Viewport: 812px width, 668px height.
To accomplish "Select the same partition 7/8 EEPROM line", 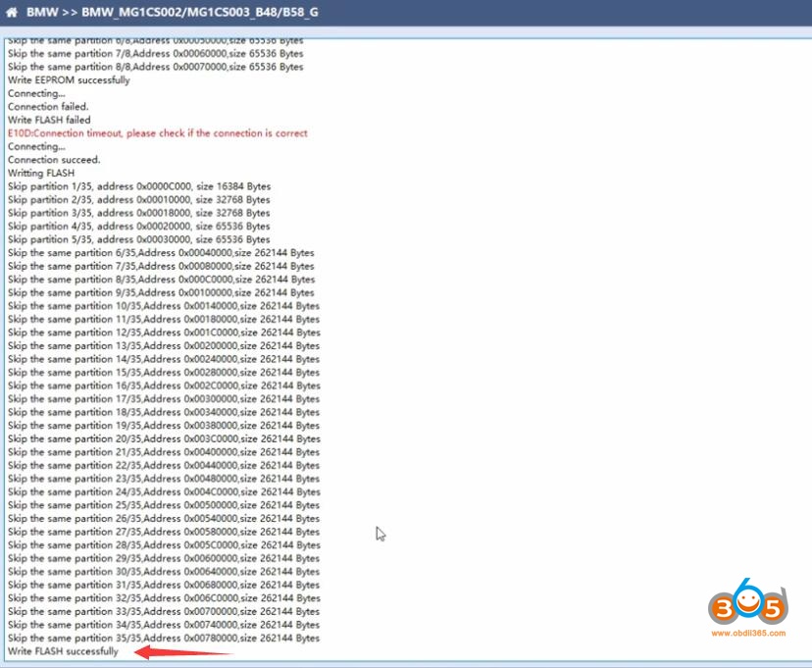I will click(x=156, y=54).
